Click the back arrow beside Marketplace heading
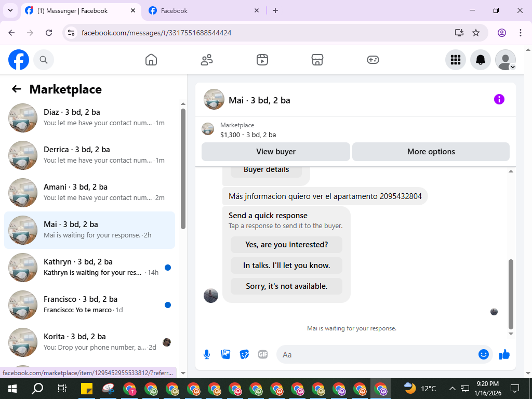The image size is (532, 399). click(17, 89)
